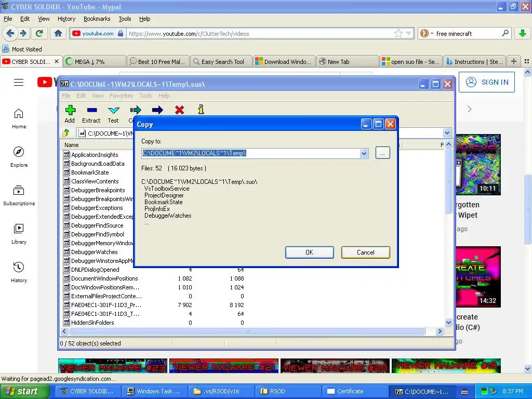
Task: Bookmark page with the star icon
Action: tap(398, 33)
